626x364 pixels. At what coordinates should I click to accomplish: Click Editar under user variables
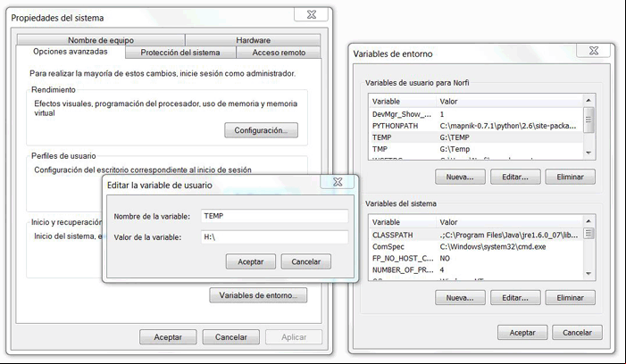pos(515,177)
